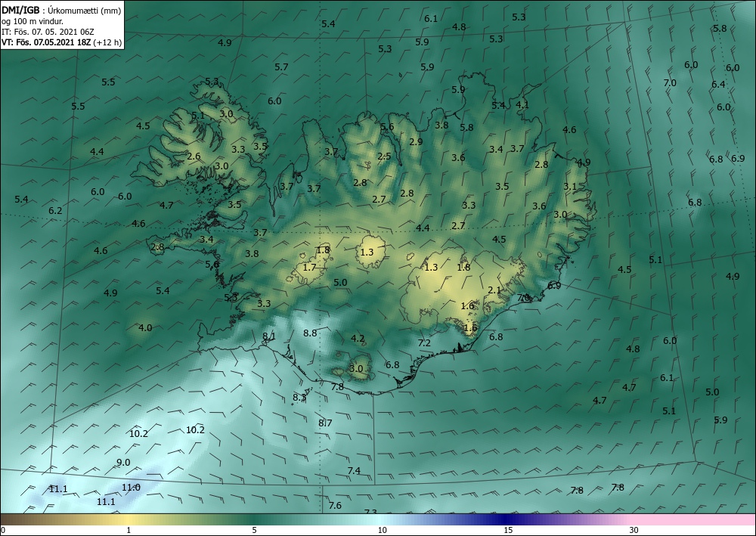Click the 5.7 precipitation value
Viewport: 756px width, 536px height.
281,67
